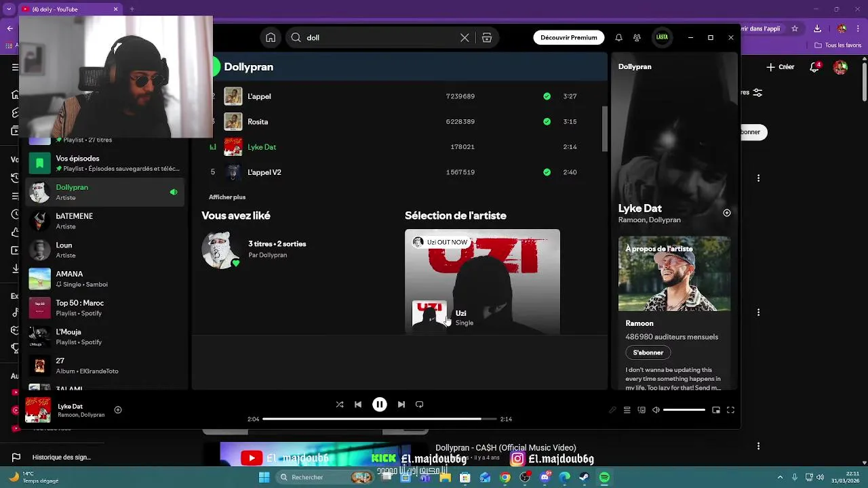This screenshot has width=868, height=488.
Task: Skip to the previous track
Action: 358,405
